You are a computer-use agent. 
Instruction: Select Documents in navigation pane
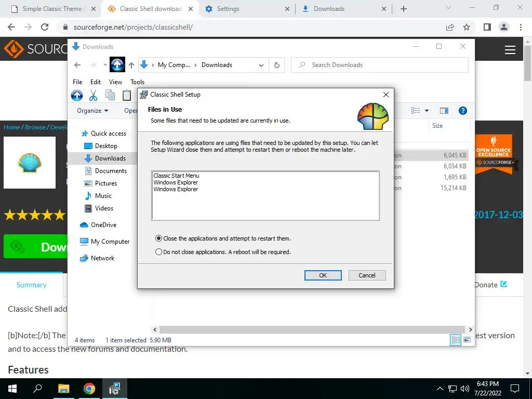tap(105, 171)
